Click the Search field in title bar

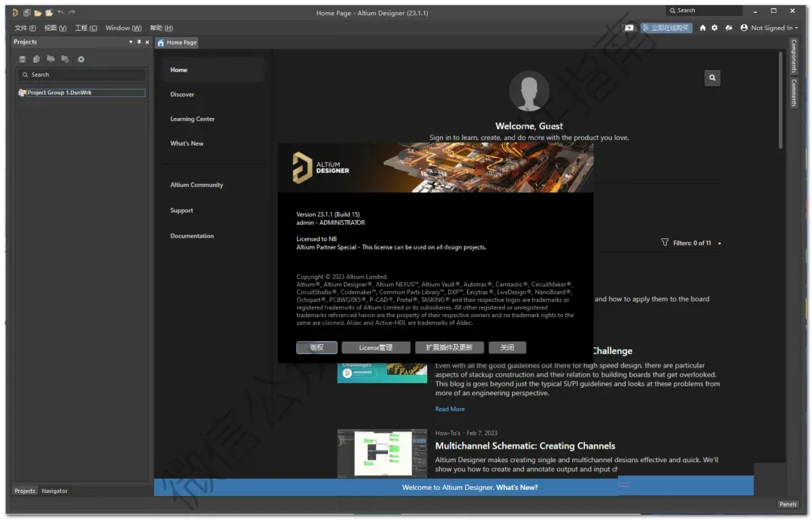[704, 11]
